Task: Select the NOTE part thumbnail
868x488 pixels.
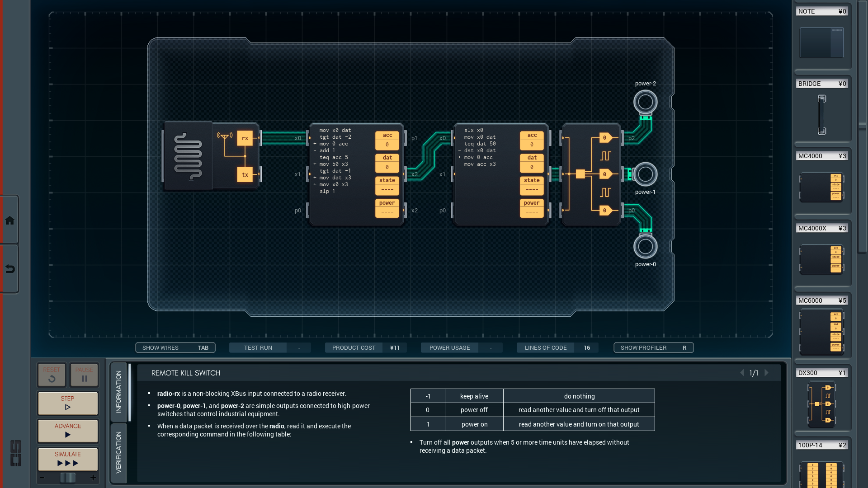Action: 821,42
